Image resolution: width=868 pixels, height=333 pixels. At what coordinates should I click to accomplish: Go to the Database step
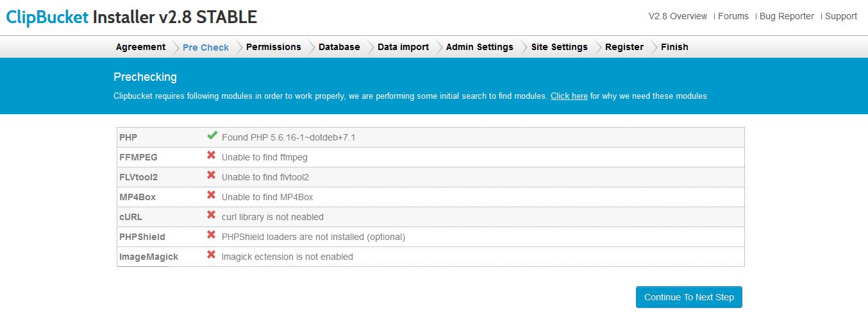339,47
